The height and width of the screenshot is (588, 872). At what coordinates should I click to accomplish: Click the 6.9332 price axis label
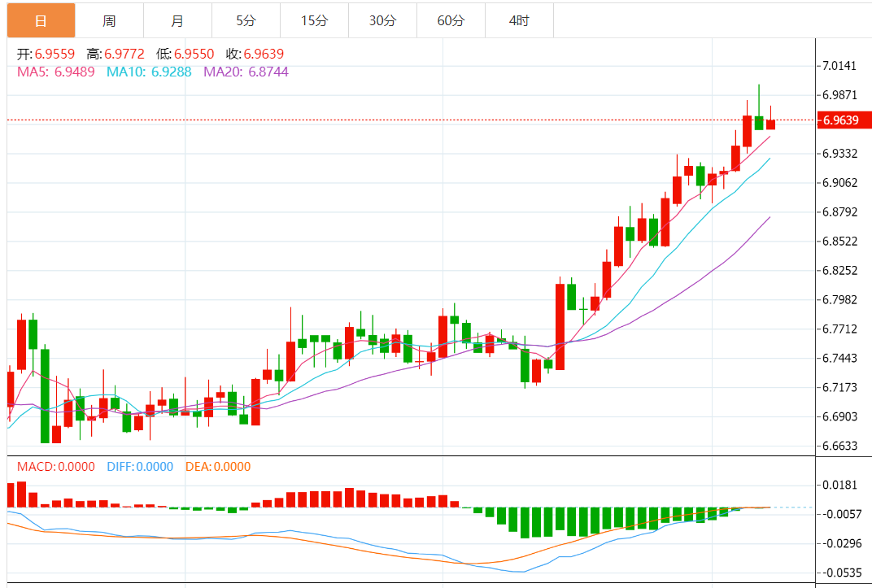click(839, 154)
